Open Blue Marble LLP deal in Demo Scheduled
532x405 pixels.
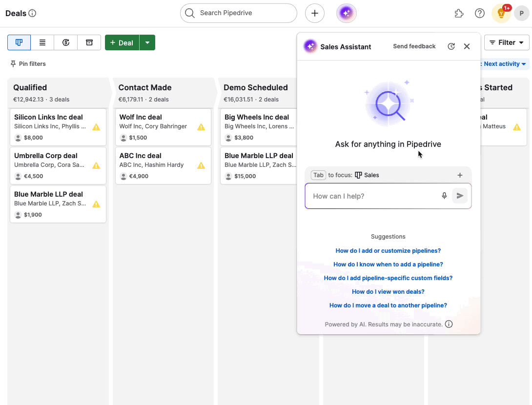(x=259, y=165)
